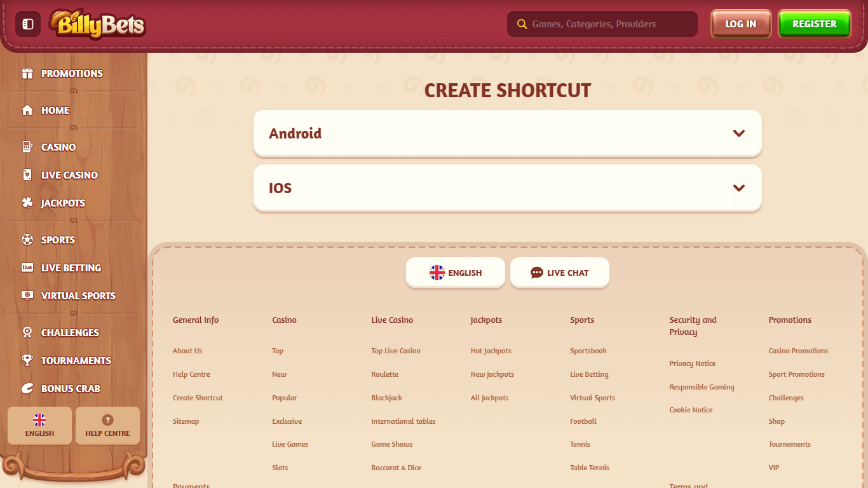Open Live Betting sidebar item
868x488 pixels.
tap(71, 268)
